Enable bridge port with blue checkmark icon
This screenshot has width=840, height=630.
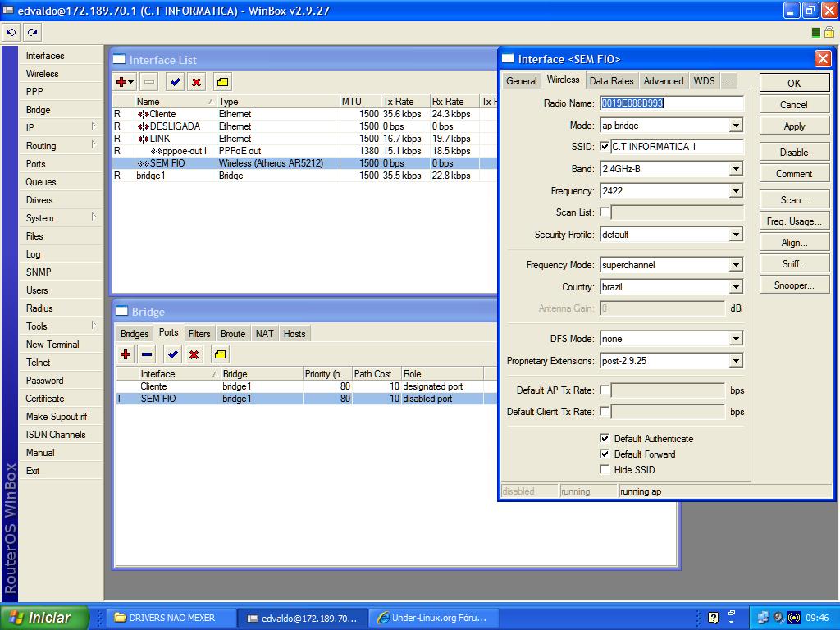pos(172,354)
